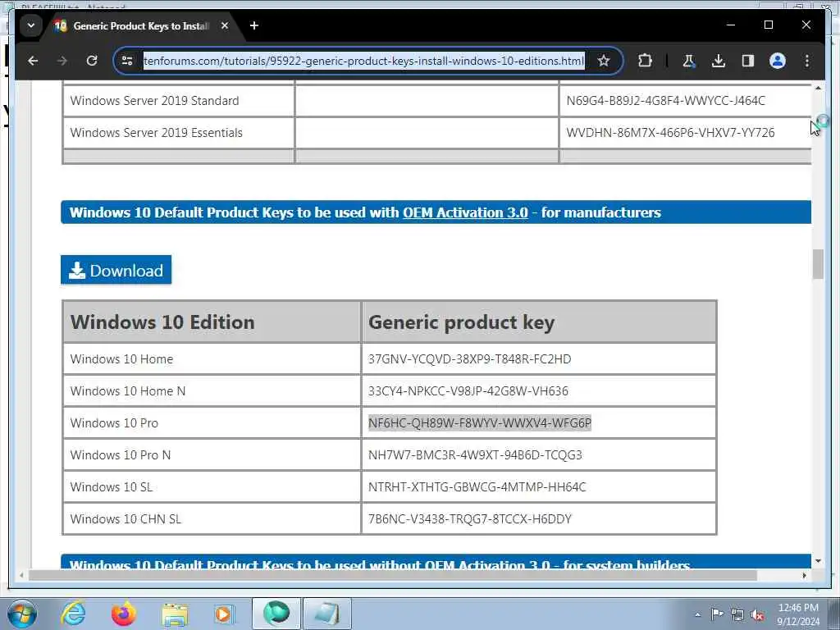Open site information icon in address bar

(x=127, y=61)
